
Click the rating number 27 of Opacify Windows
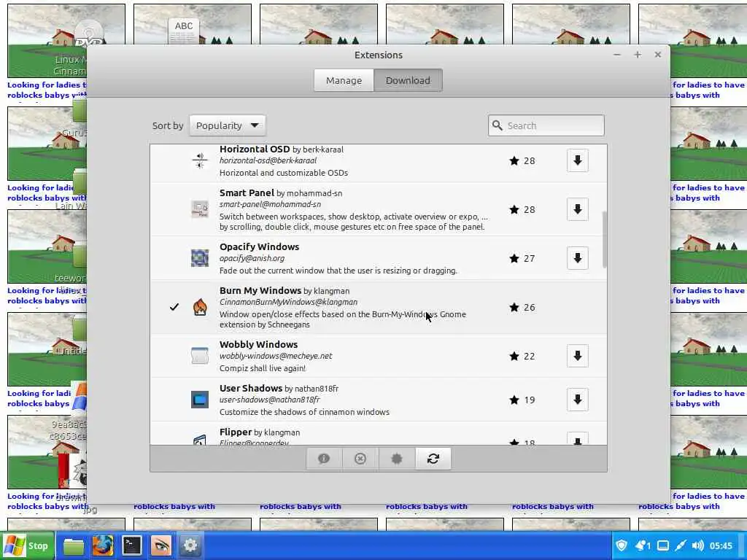[x=530, y=258]
